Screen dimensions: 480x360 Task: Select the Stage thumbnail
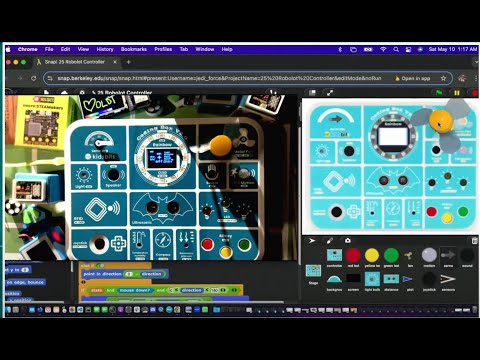313,271
